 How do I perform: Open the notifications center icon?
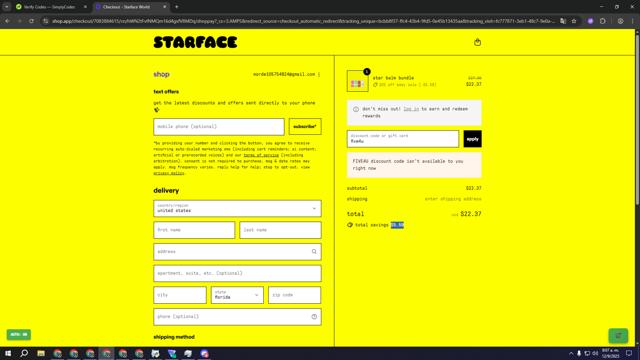pos(629,353)
